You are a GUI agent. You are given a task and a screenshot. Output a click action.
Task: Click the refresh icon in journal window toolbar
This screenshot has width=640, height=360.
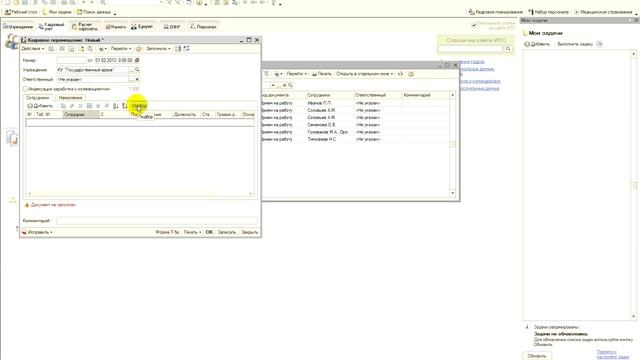(400, 74)
